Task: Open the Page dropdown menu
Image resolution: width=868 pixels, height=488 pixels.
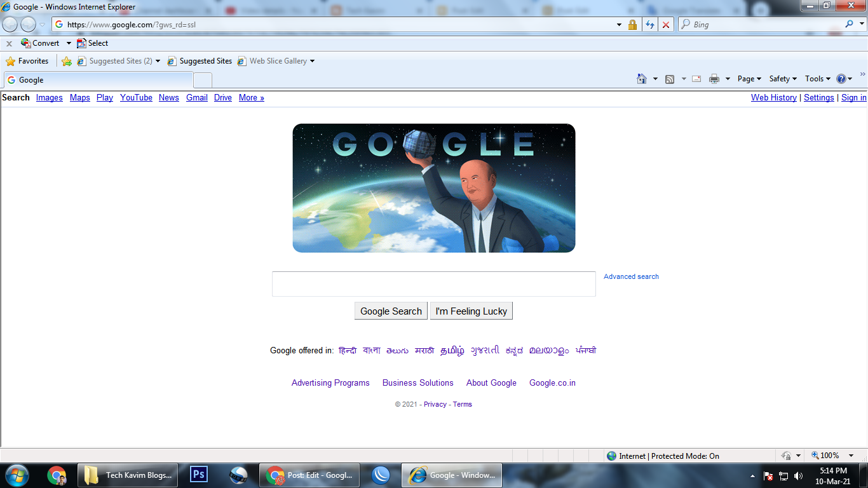Action: tap(749, 79)
